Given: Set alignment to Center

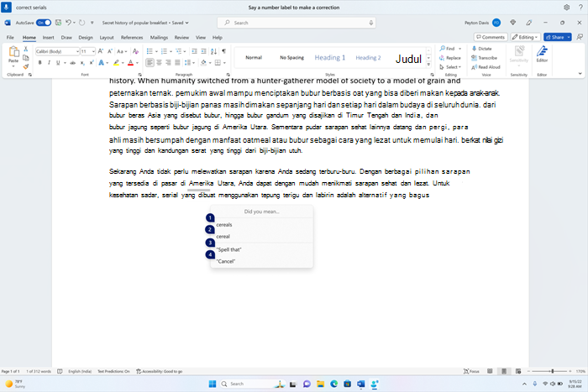Looking at the screenshot, I should click(x=159, y=63).
